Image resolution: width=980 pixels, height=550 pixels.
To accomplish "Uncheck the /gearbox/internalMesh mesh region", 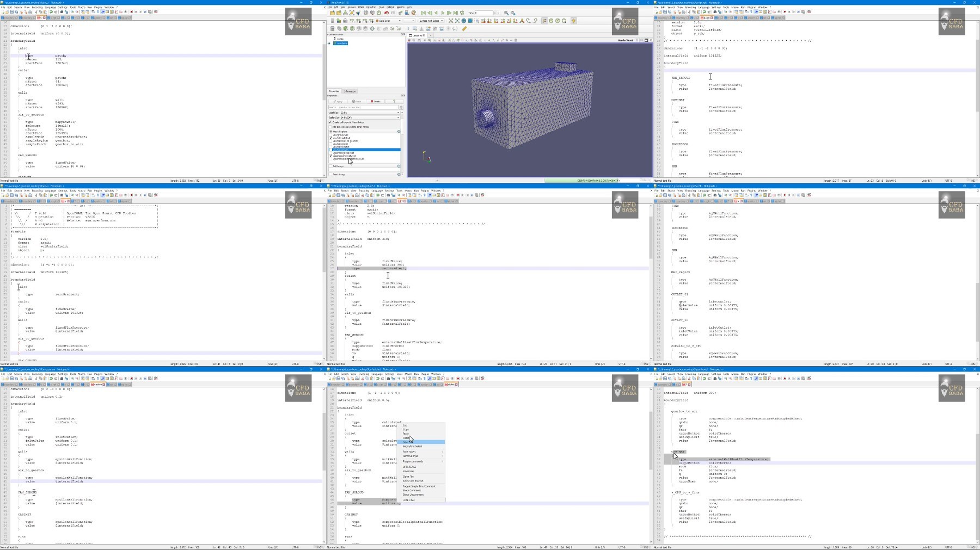I will coord(330,156).
